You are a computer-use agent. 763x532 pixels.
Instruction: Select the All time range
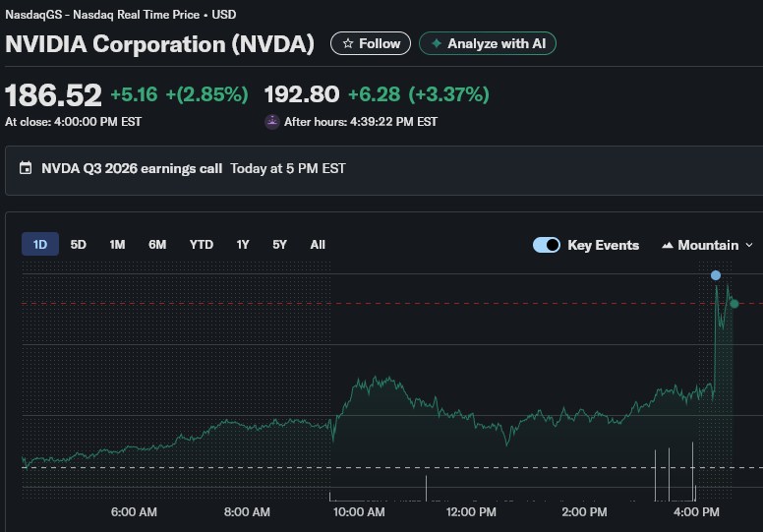318,245
